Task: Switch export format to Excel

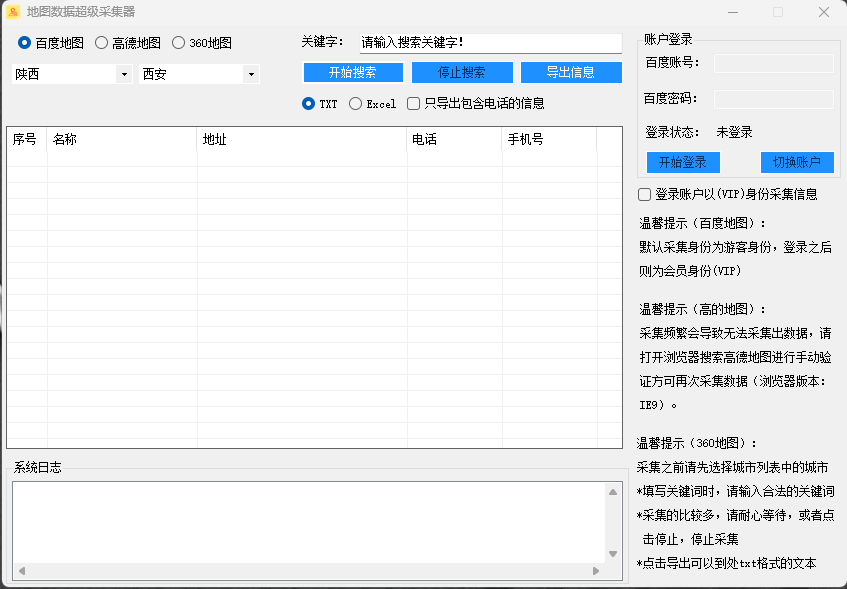Action: pos(356,103)
